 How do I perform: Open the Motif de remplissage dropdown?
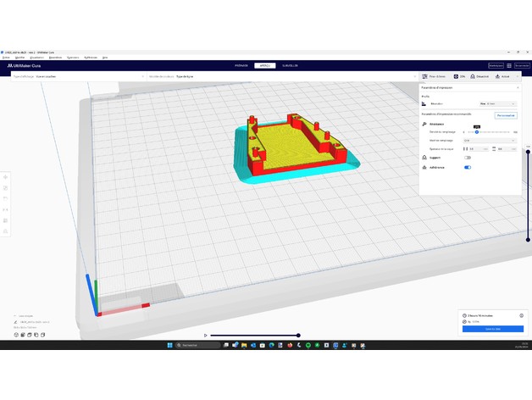coord(490,140)
